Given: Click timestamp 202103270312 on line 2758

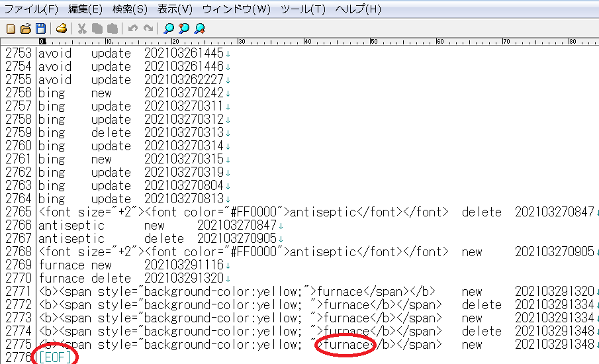Looking at the screenshot, I should [x=184, y=119].
